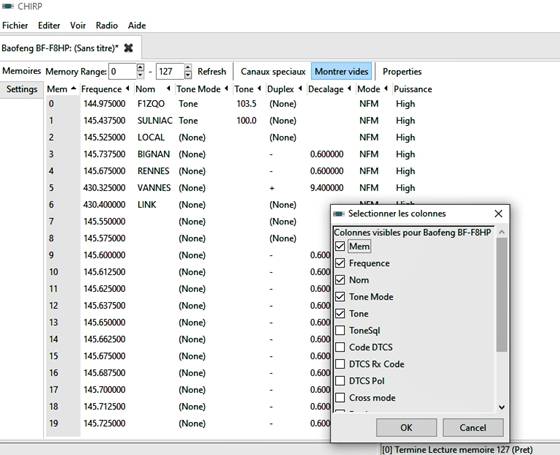The height and width of the screenshot is (455, 560).
Task: Select the LOCAL name cell
Action: point(151,137)
